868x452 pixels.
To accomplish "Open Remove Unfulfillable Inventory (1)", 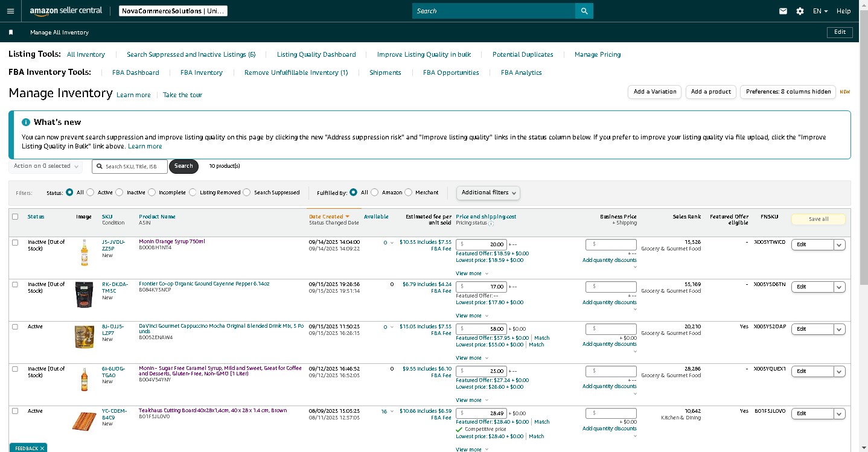I will pyautogui.click(x=296, y=72).
